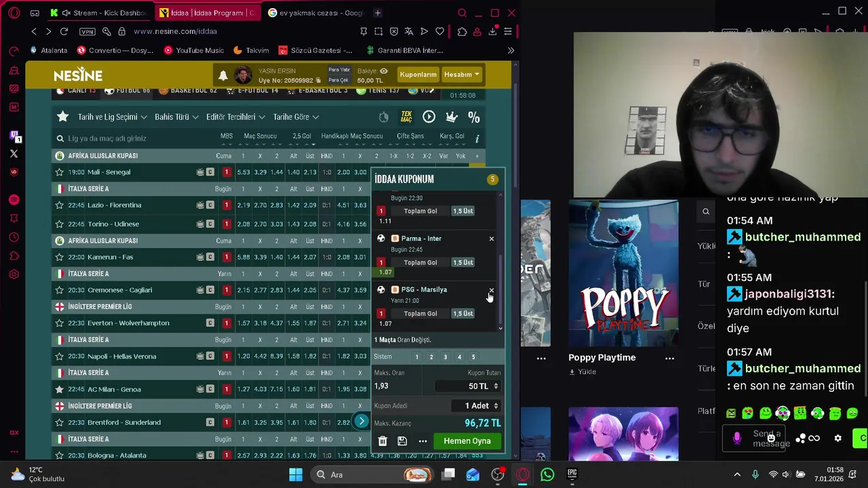This screenshot has width=868, height=488.
Task: Reload the Nesine page
Action: (64, 31)
